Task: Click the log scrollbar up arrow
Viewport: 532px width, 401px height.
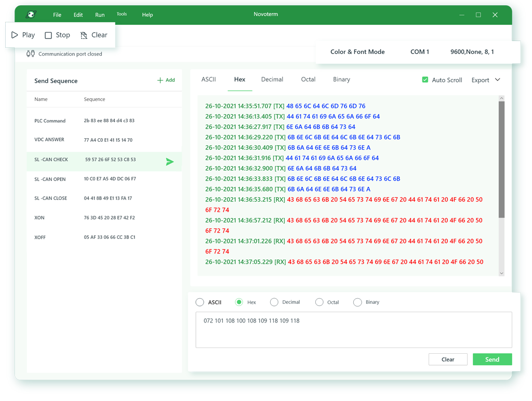Action: (501, 98)
